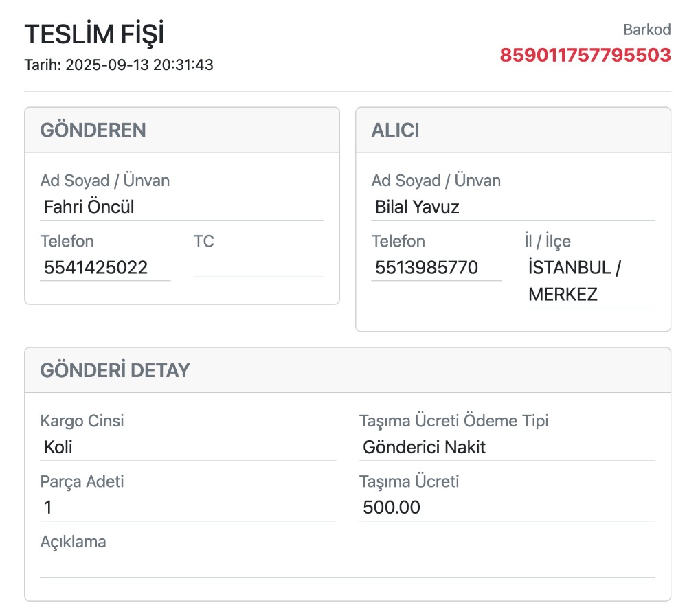Click the empty TC field
The image size is (687, 616).
coord(258,267)
